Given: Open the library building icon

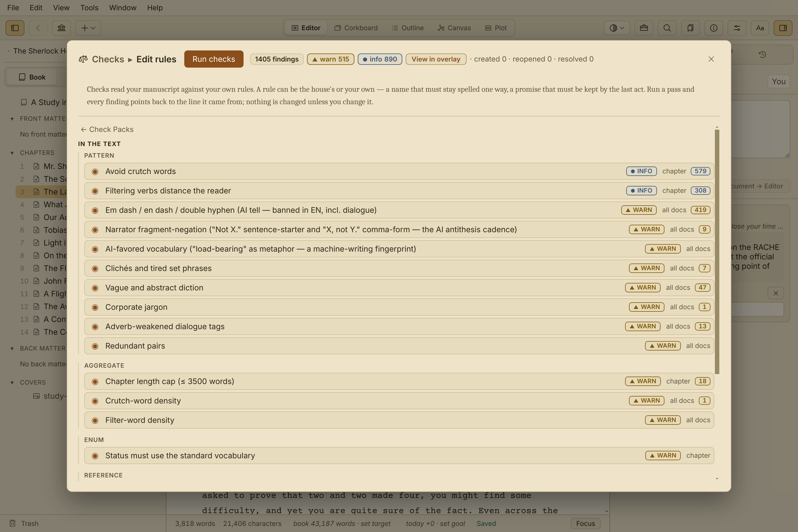Looking at the screenshot, I should pyautogui.click(x=62, y=28).
